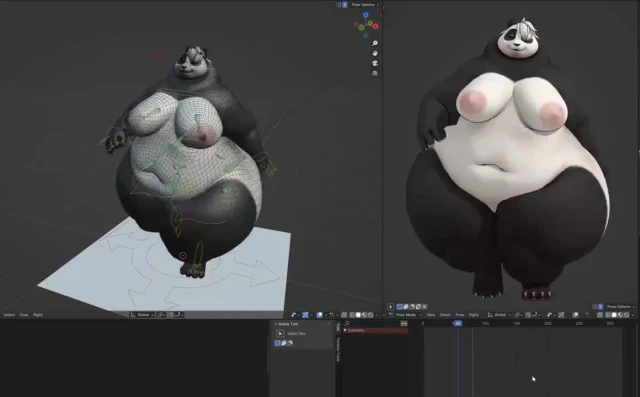
Task: Select solid shading mode in left viewport
Action: pyautogui.click(x=358, y=315)
